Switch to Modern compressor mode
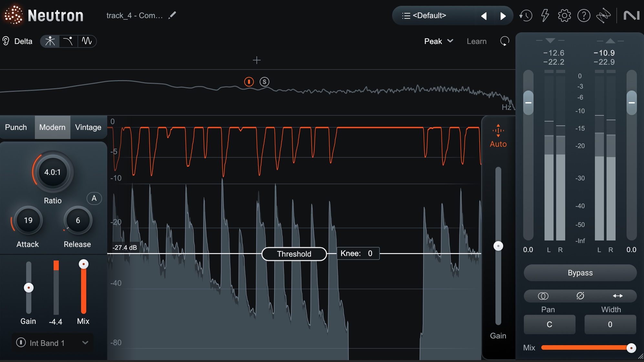 pyautogui.click(x=52, y=127)
